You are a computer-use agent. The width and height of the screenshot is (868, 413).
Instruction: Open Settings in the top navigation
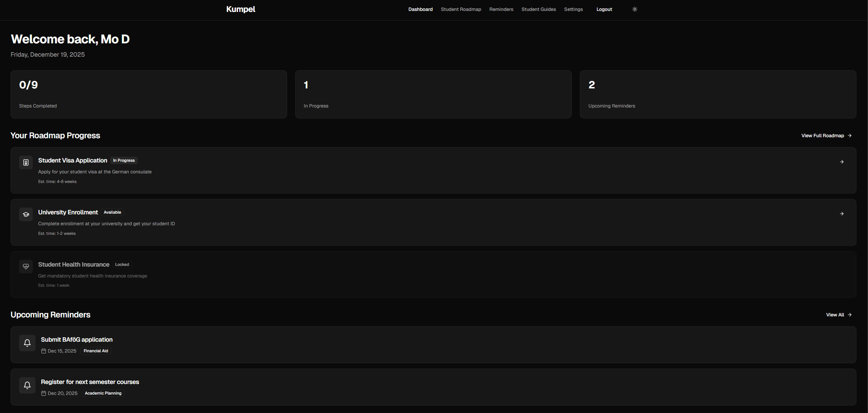point(573,9)
